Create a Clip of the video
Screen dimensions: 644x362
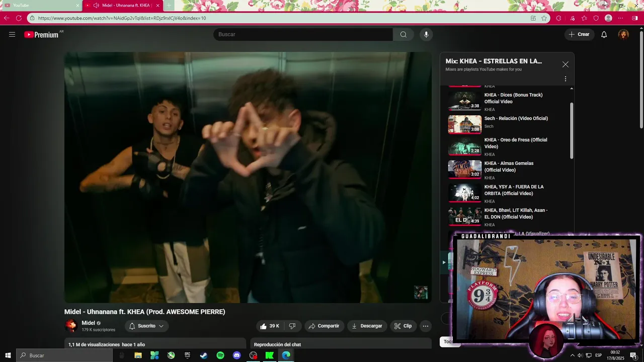pos(403,326)
